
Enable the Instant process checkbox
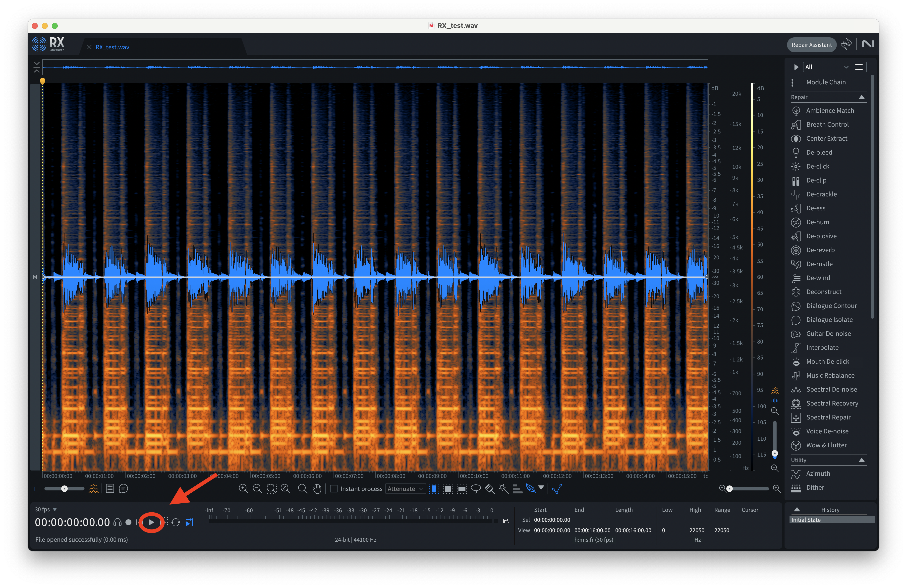[x=334, y=488]
